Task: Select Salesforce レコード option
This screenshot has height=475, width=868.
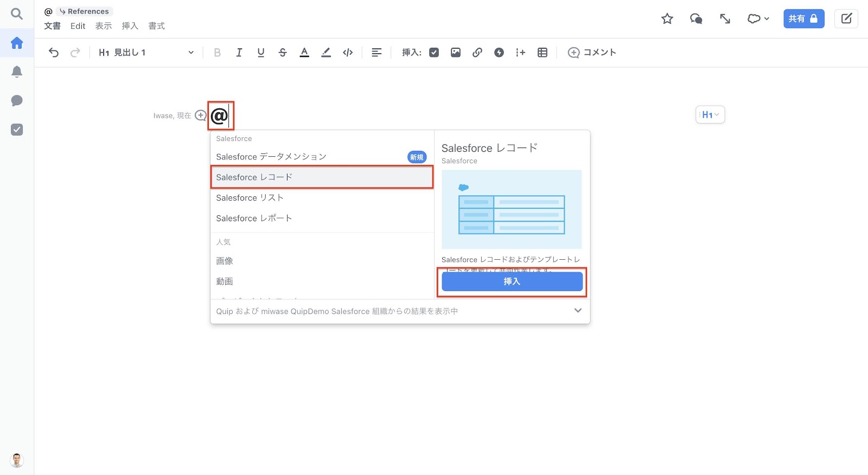Action: coord(322,177)
